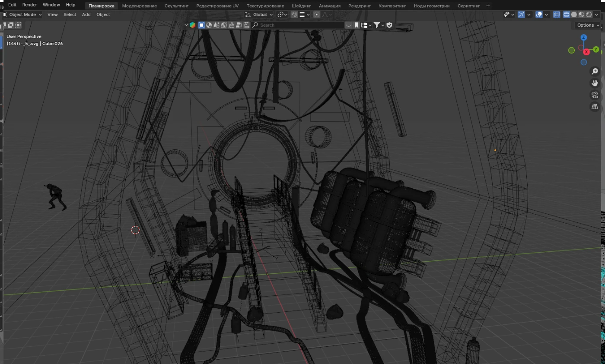Screen dimensions: 605x364
Task: Click the colorful asset library icon
Action: coord(193,25)
